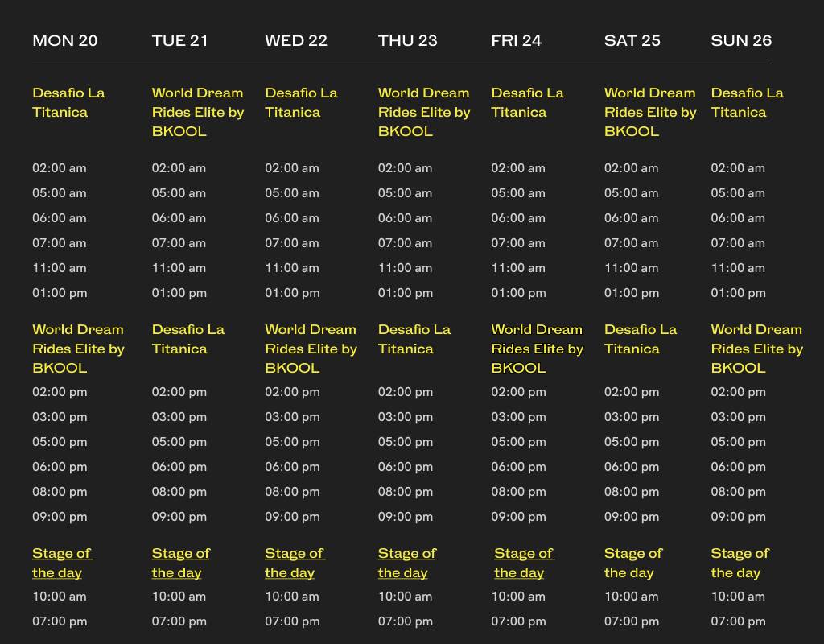Screen dimensions: 824x644
Task: Click Sunday's Stage of the day heading
Action: 740,563
